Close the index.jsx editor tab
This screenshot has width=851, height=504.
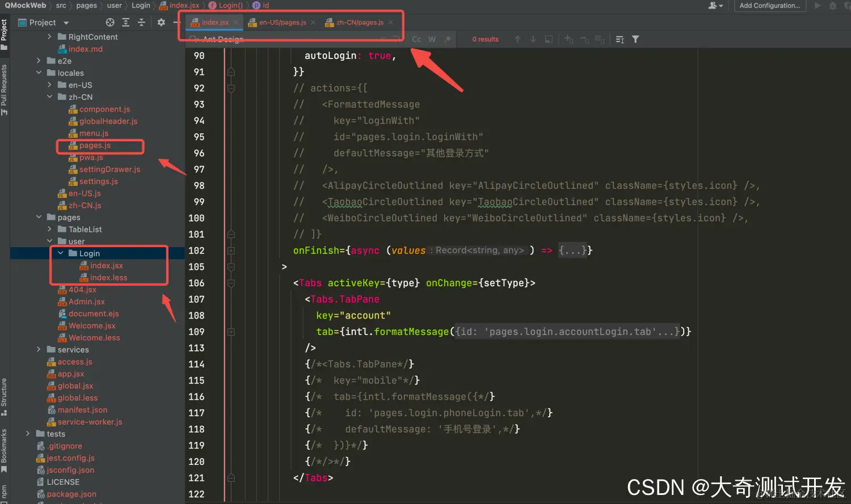click(x=235, y=23)
